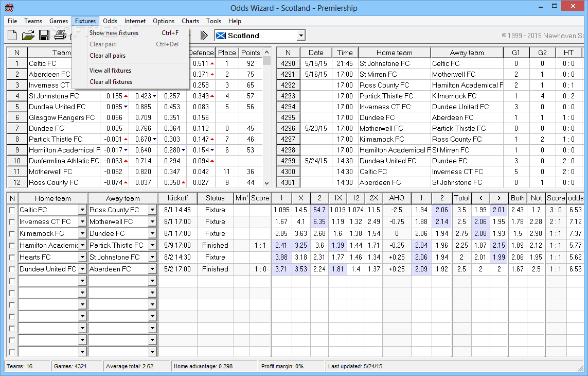The width and height of the screenshot is (588, 376).
Task: Click 'Home advantage: 0.298' in status bar
Action: 203,367
